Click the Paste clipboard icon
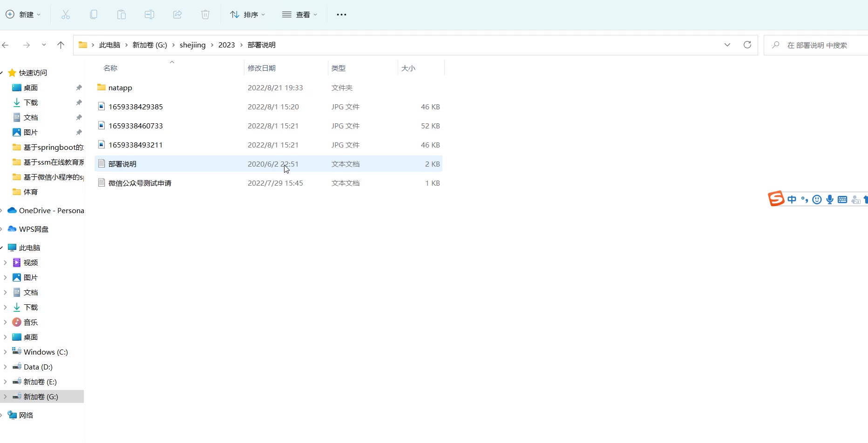 122,15
